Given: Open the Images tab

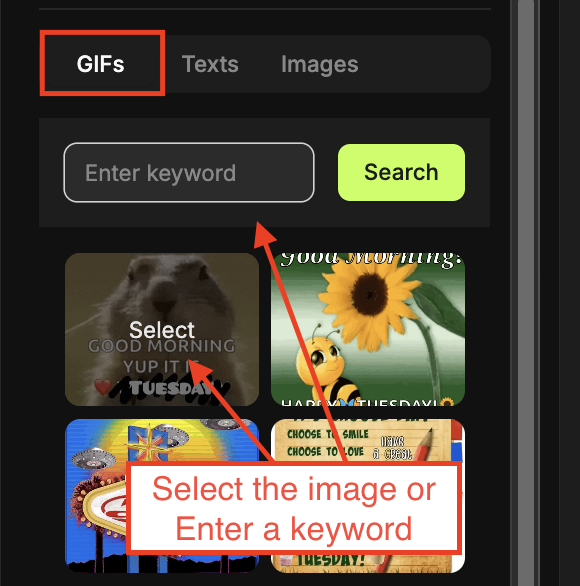Looking at the screenshot, I should point(320,64).
